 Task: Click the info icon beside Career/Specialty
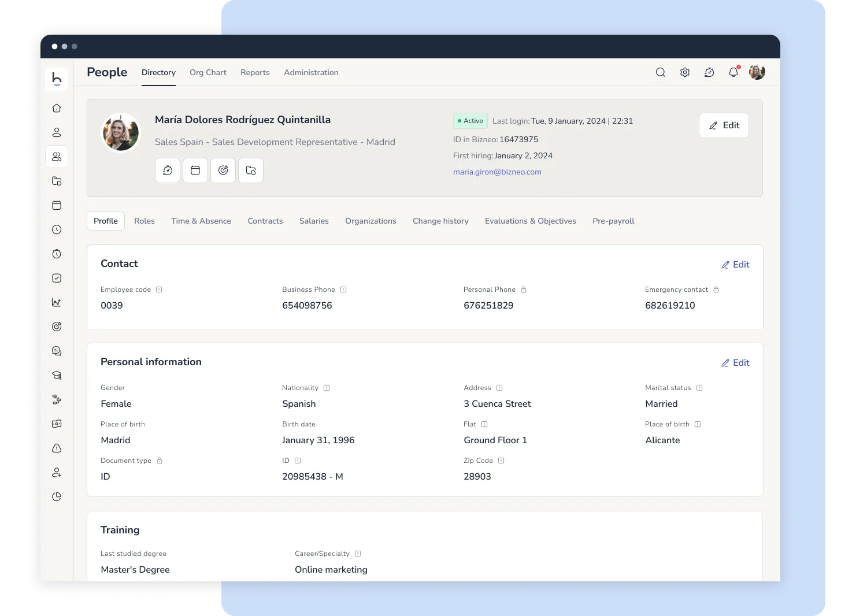(x=358, y=554)
